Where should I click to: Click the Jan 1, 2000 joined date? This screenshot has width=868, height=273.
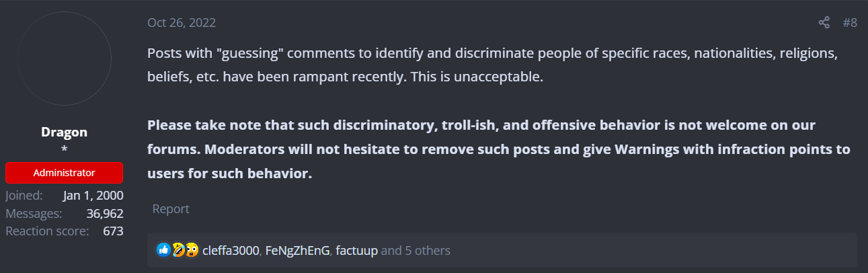(x=93, y=196)
